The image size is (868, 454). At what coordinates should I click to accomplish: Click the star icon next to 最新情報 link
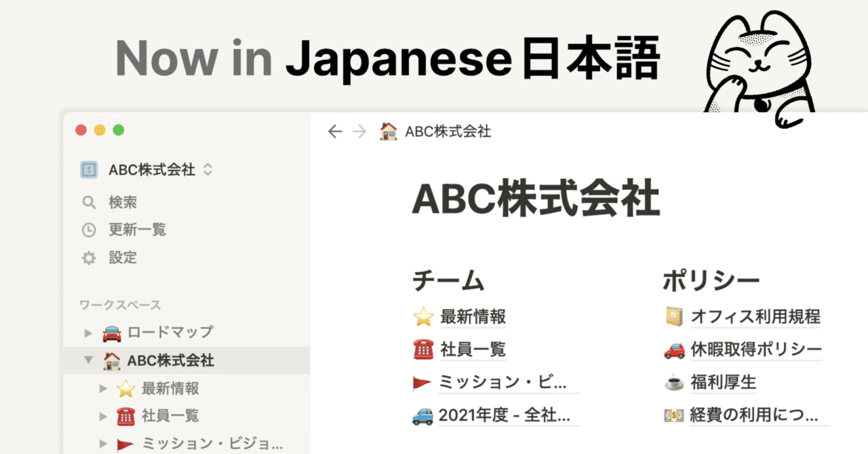pyautogui.click(x=425, y=316)
